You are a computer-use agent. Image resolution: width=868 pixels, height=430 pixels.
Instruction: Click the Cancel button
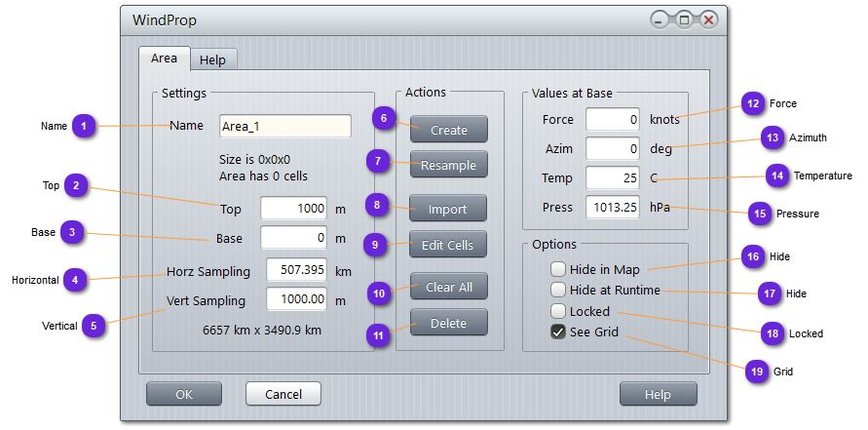click(x=283, y=394)
